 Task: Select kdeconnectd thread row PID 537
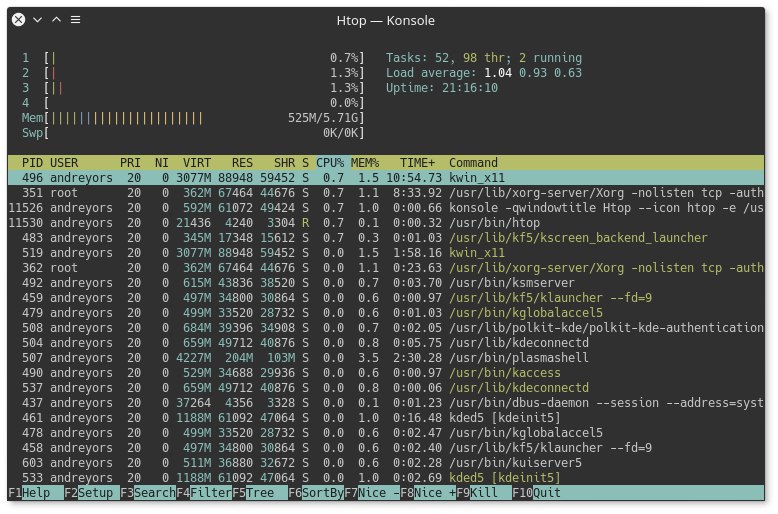coord(386,388)
